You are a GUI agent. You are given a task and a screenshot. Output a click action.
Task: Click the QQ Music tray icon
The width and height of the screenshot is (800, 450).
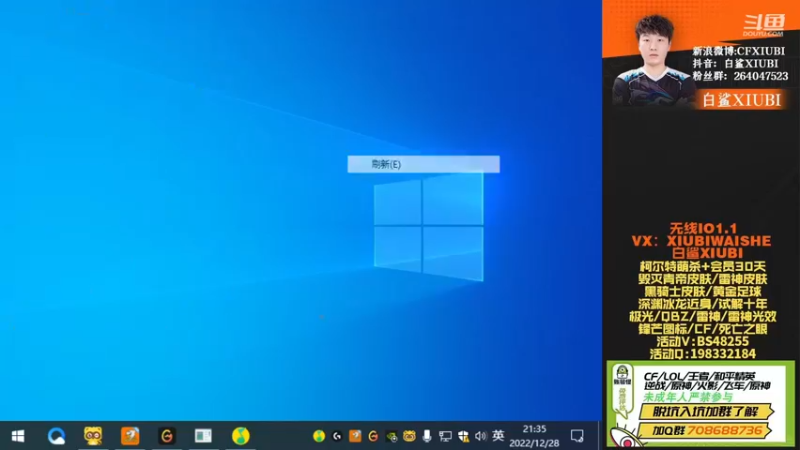(319, 436)
